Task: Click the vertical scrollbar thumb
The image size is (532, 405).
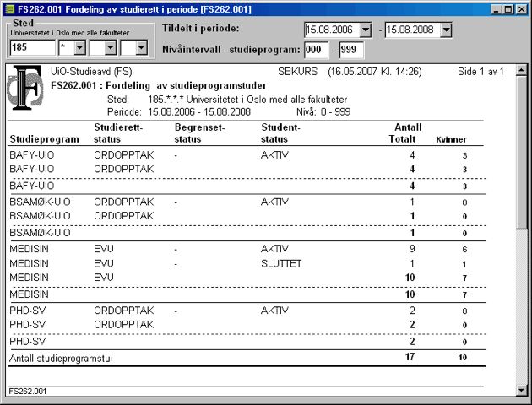Action: coord(521,154)
